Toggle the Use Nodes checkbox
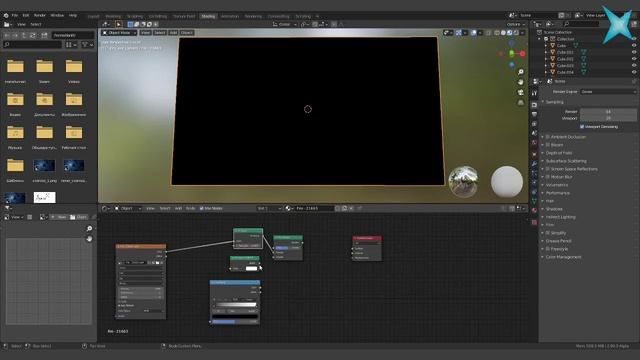Image resolution: width=640 pixels, height=360 pixels. [202, 208]
